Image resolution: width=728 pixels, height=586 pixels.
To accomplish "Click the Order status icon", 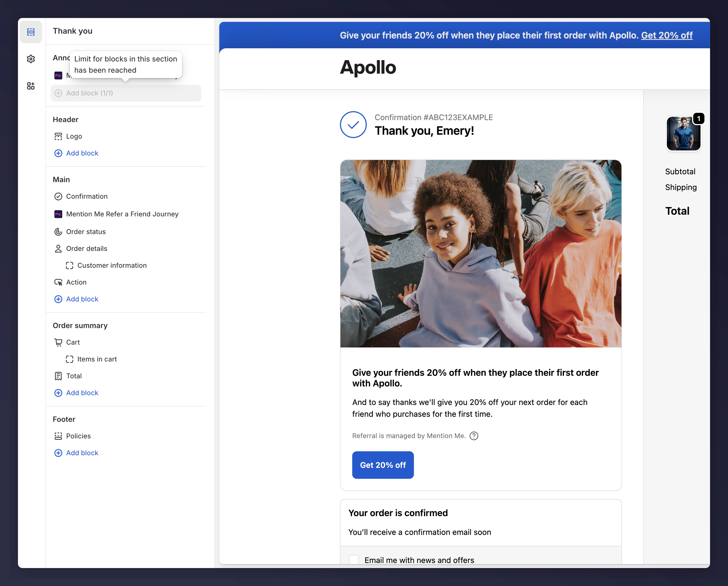I will click(x=58, y=232).
